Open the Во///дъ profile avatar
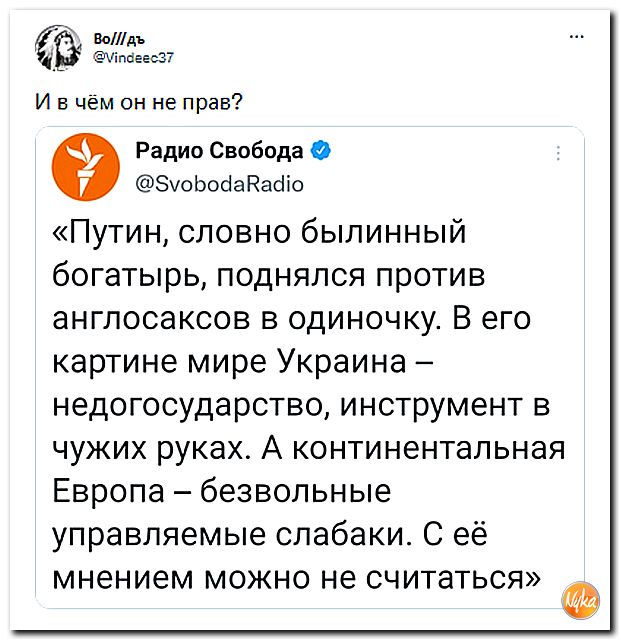The height and width of the screenshot is (641, 621). click(x=59, y=47)
